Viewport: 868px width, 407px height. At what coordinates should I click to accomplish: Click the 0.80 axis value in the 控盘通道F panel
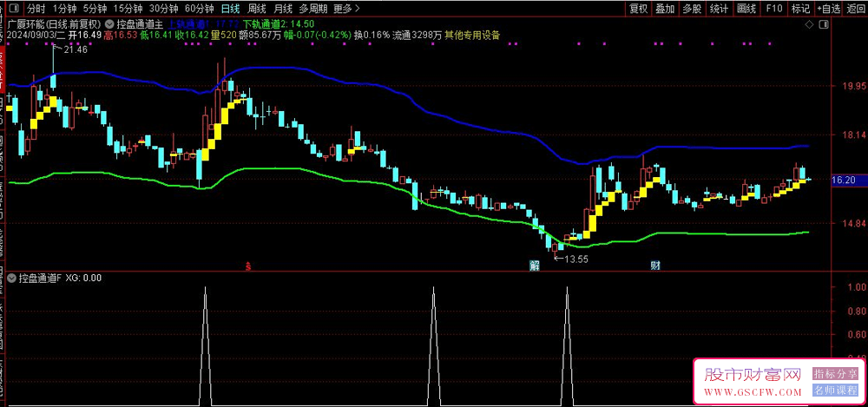pos(857,312)
